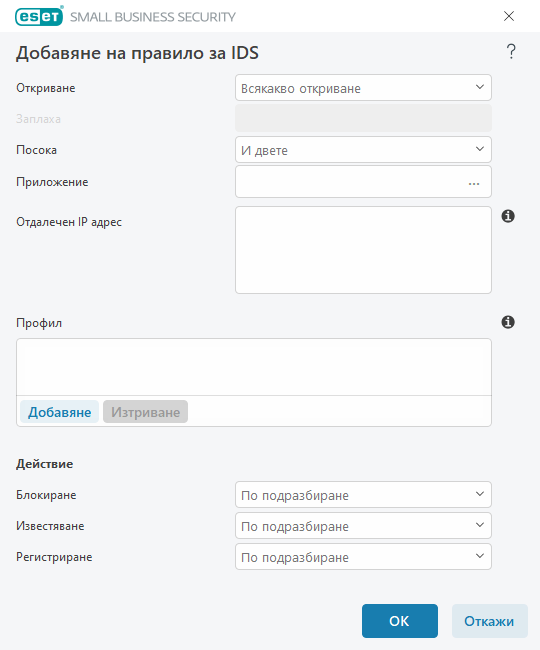Screen dimensions: 540x650
Task: Click arrow of Всякакво откриване combo box
Action: 479,87
